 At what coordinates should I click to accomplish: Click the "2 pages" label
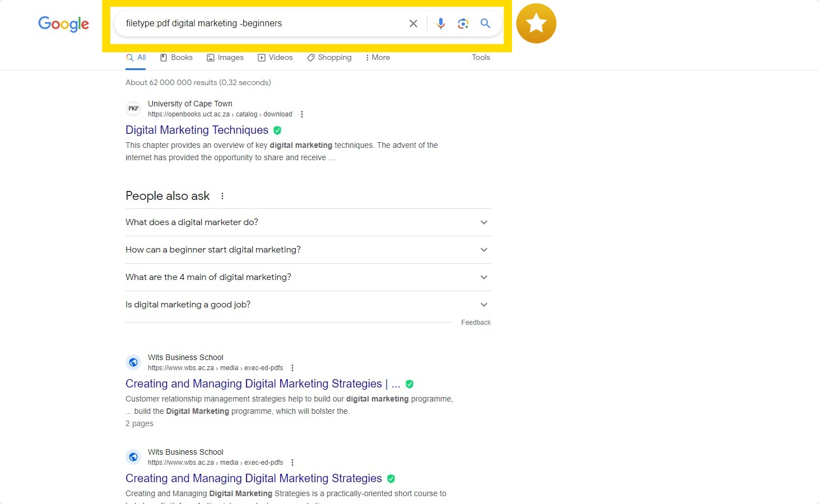click(x=139, y=423)
